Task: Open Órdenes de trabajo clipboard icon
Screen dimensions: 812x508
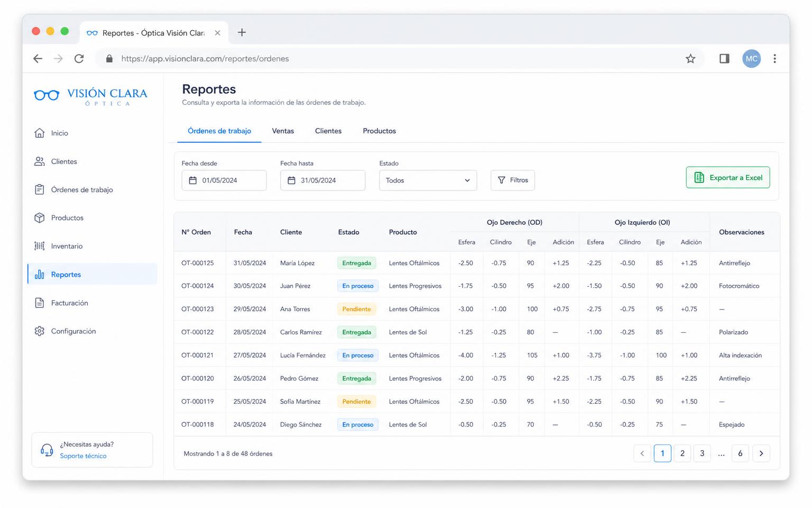Action: tap(40, 189)
